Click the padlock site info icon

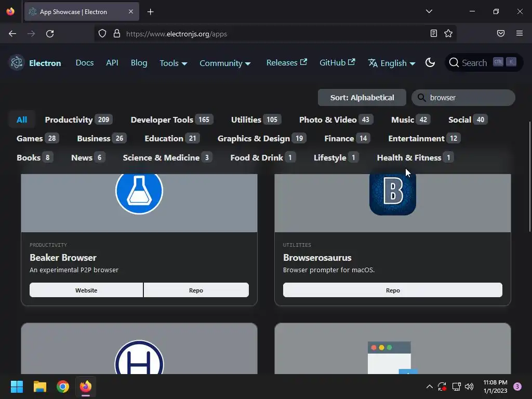click(x=117, y=34)
